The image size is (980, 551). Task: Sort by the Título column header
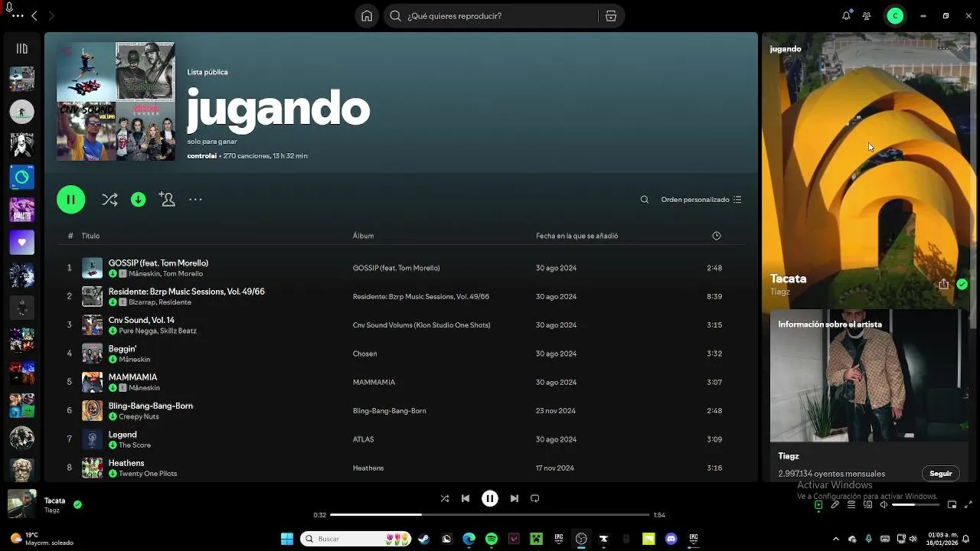(90, 236)
